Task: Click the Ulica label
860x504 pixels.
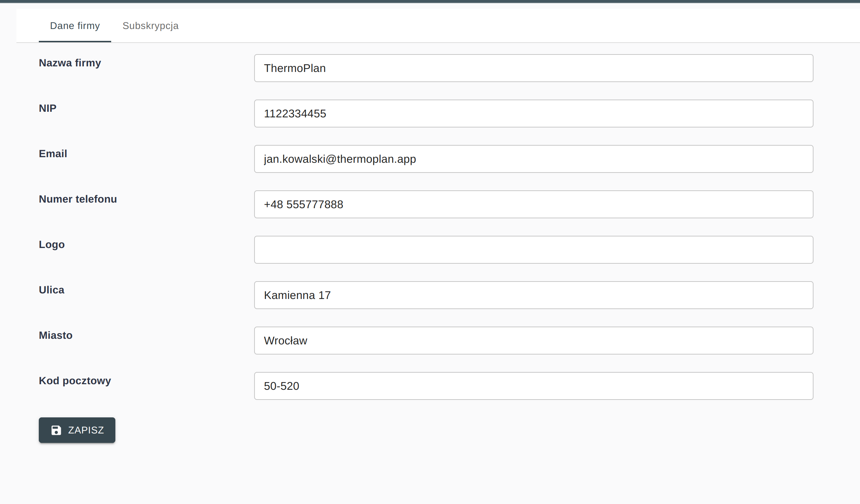Action: tap(52, 290)
